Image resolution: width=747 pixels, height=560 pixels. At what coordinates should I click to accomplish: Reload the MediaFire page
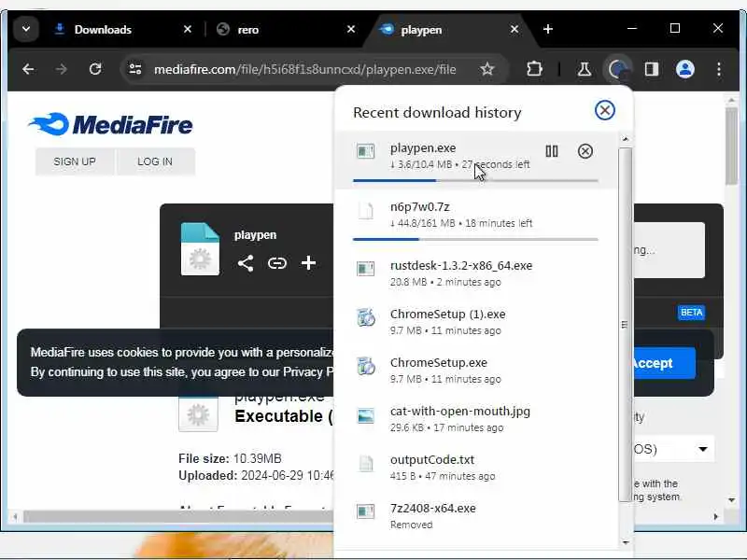click(x=95, y=69)
